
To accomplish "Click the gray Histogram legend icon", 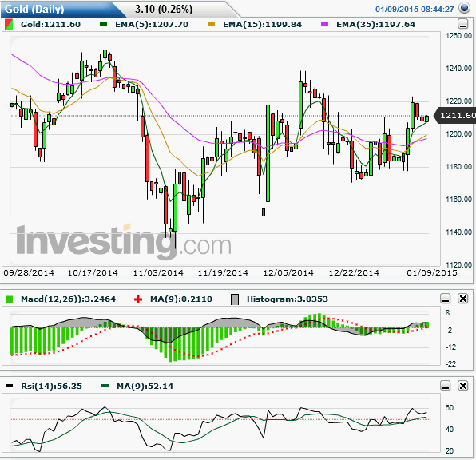I will (x=235, y=299).
